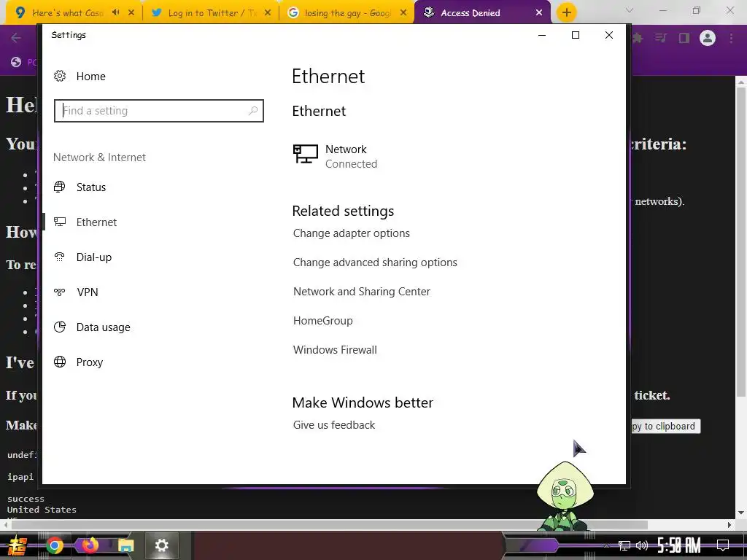Toggle the browser side panel icon
This screenshot has width=747, height=560.
(684, 38)
